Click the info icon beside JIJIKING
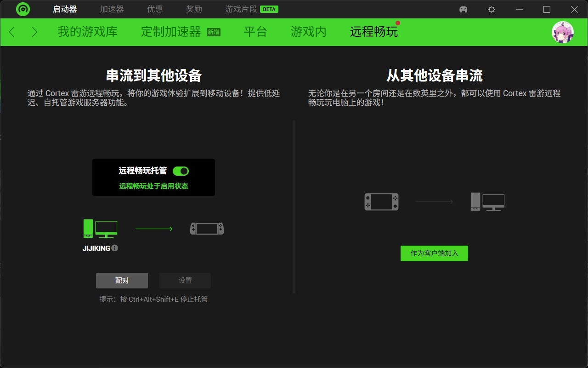Screen dimensions: 588x368 pos(115,248)
